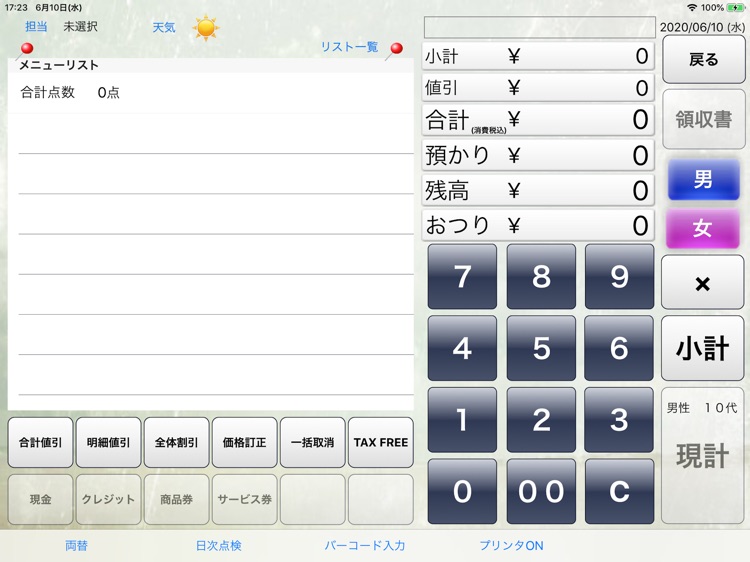Click the large 小計 subtotal button
Image resolution: width=750 pixels, height=562 pixels.
click(x=702, y=348)
